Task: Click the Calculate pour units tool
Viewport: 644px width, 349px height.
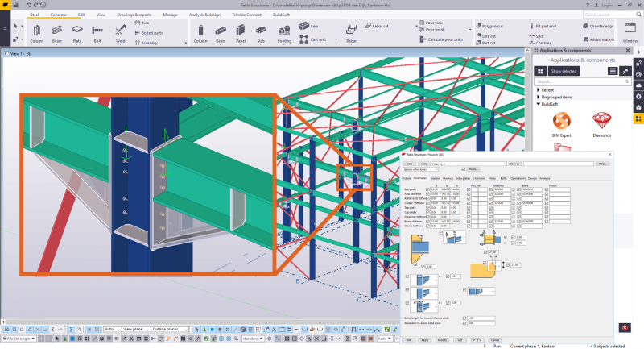Action: pos(441,39)
